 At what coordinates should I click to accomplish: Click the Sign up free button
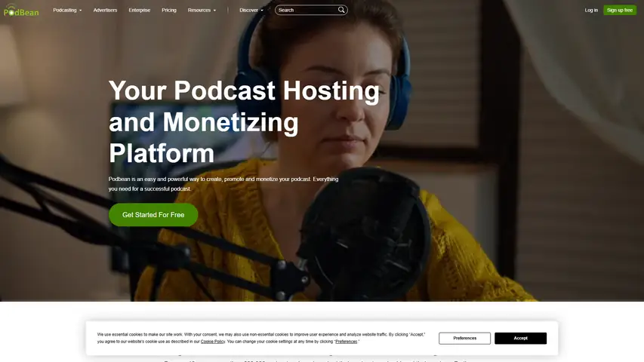pyautogui.click(x=620, y=10)
